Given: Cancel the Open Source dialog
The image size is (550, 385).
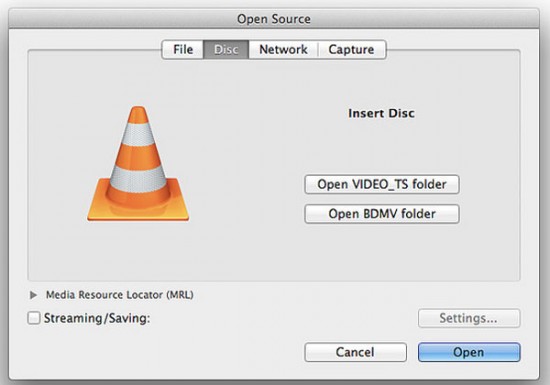Looking at the screenshot, I should pos(356,352).
